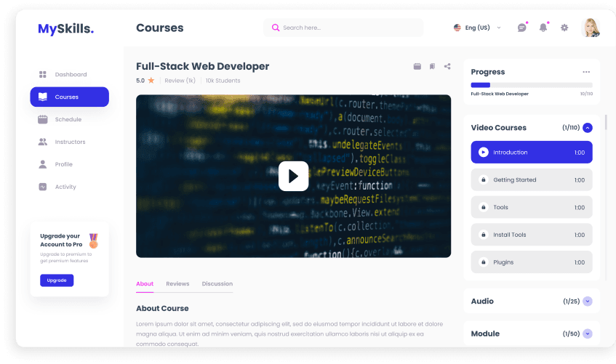The width and height of the screenshot is (616, 364).
Task: Click the Search here input field
Action: tap(343, 28)
